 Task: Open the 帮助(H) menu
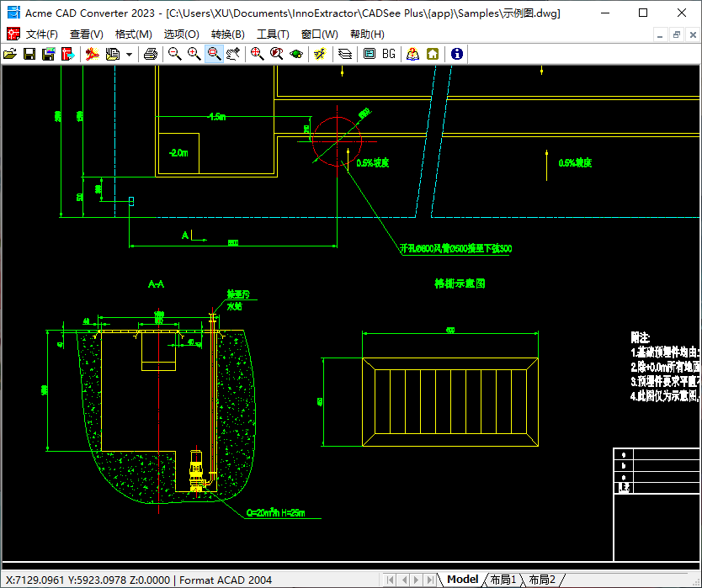click(367, 34)
